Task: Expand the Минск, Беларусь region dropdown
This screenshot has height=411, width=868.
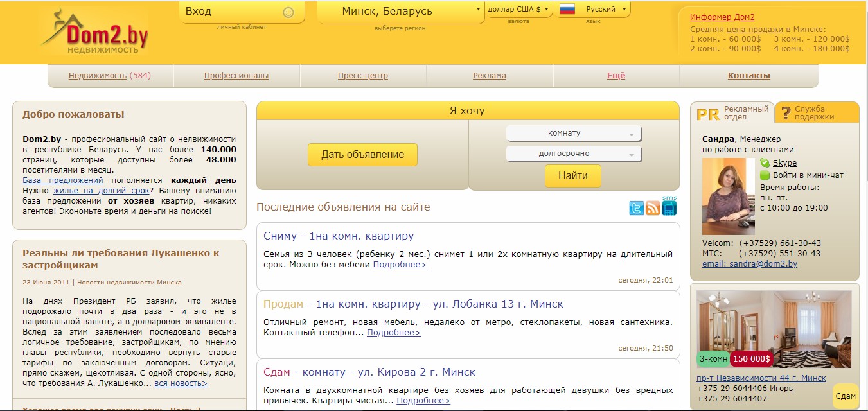Action: [x=401, y=12]
